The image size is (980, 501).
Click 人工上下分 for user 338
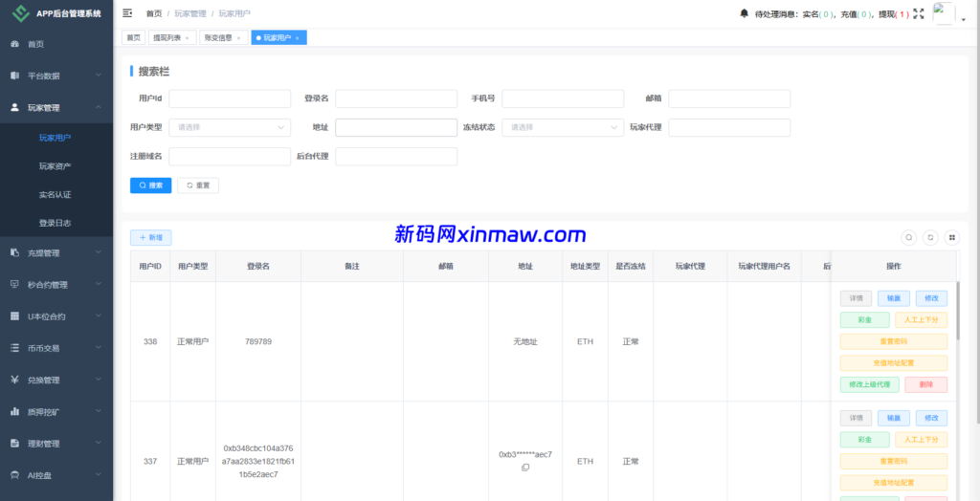tap(922, 320)
